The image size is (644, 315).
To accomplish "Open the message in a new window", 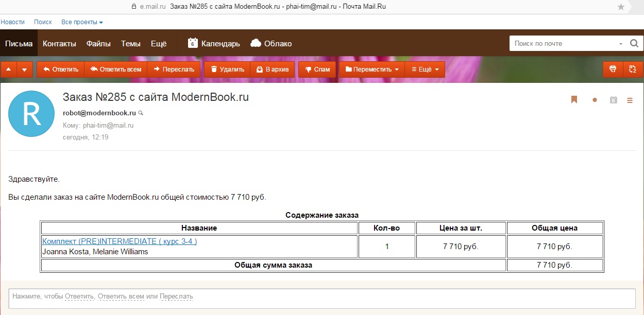I will 633,69.
